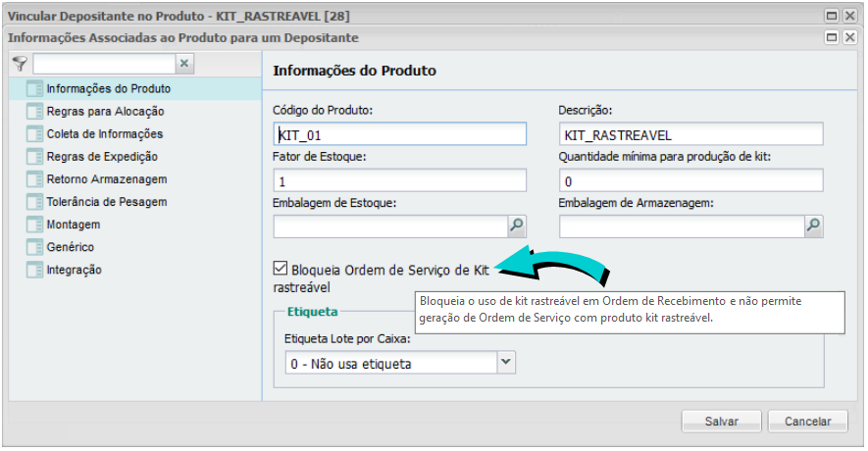
Task: Open the Regras de Expedição section
Action: click(102, 157)
